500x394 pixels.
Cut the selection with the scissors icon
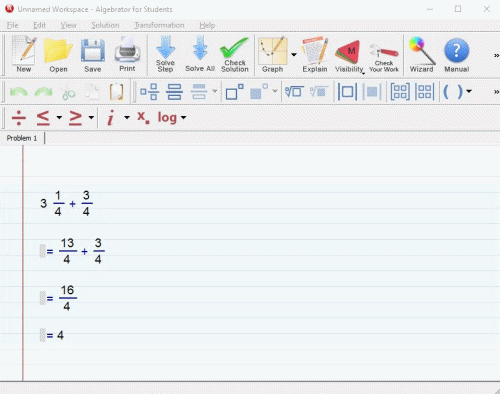[x=69, y=92]
